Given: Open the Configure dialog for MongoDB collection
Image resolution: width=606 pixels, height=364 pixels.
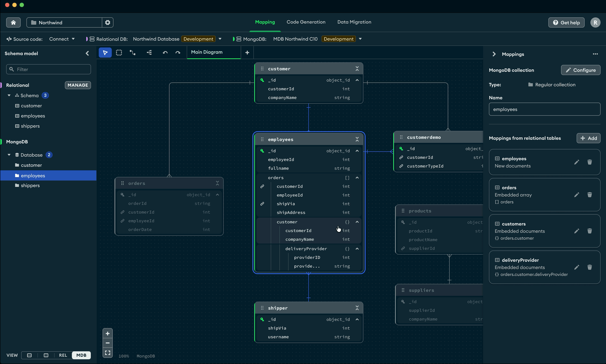Looking at the screenshot, I should pyautogui.click(x=581, y=70).
